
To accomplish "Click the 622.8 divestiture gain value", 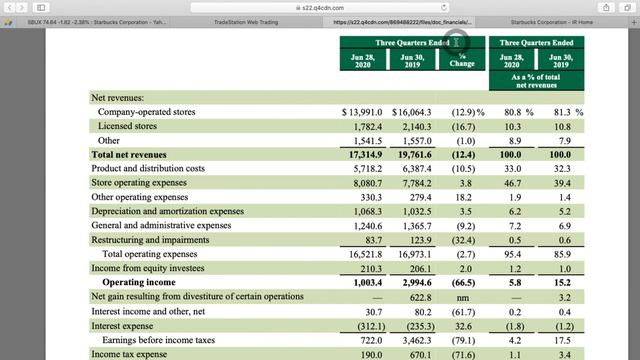I will [x=420, y=298].
